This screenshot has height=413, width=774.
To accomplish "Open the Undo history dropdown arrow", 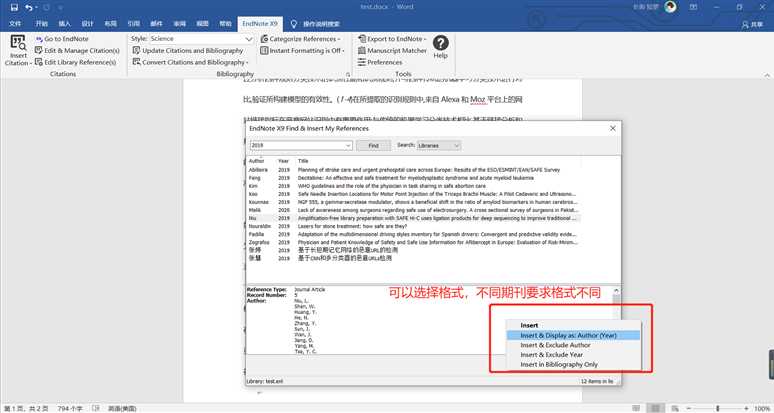I will [37, 7].
